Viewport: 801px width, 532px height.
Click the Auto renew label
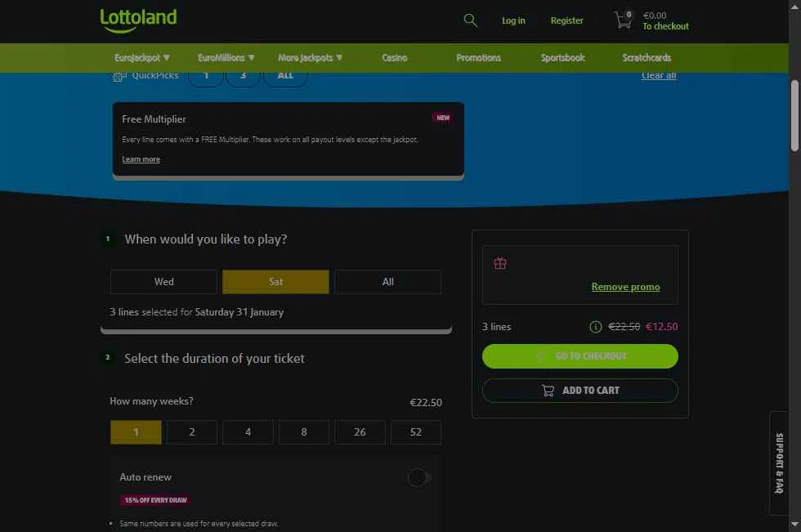(x=145, y=477)
